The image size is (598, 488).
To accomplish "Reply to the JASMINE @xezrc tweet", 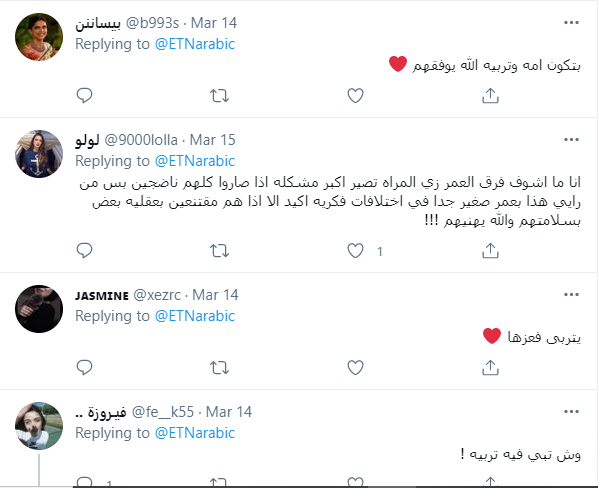I will click(x=84, y=368).
